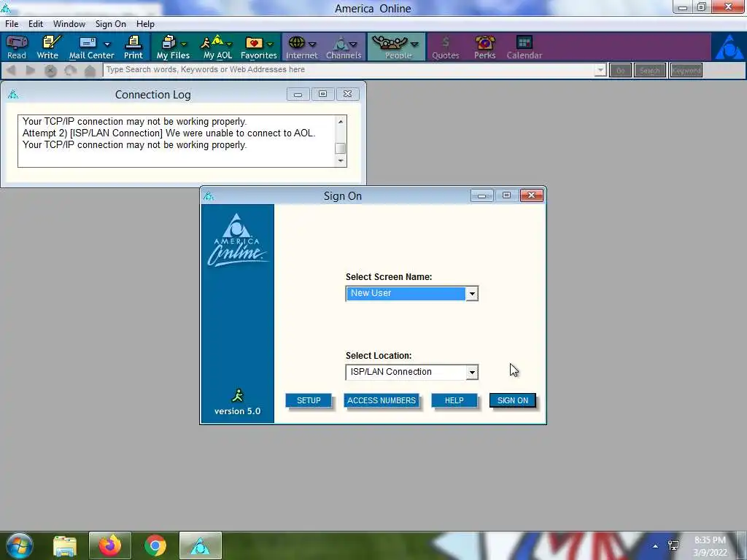Click the search and web address field
Screen dimensions: 747x560
[349, 70]
